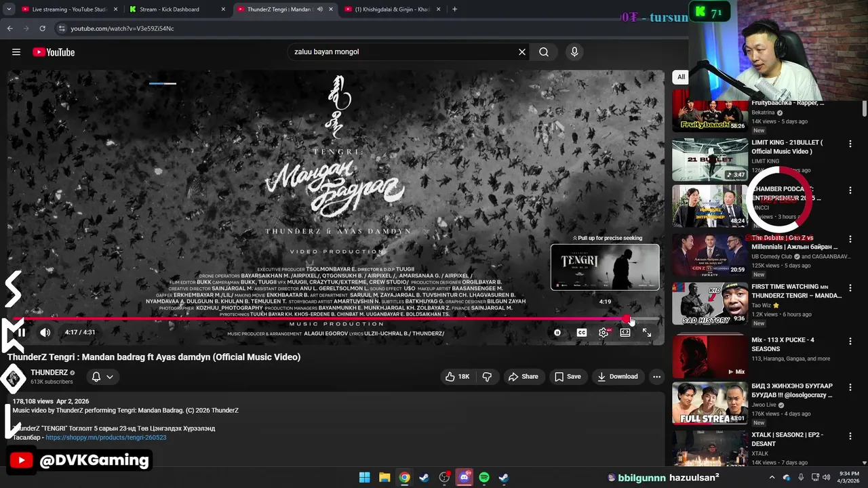Toggle autoplay switch in player
The image size is (868, 488).
[x=557, y=333]
